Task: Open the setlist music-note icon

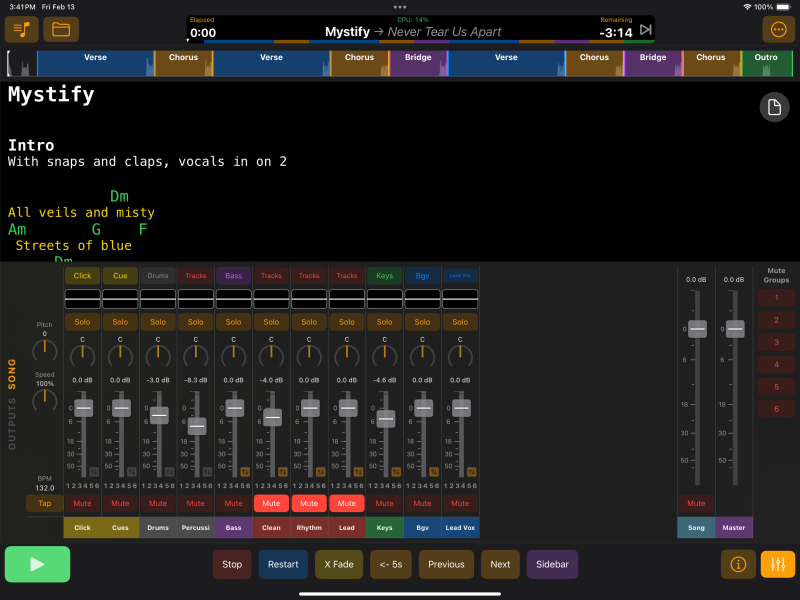Action: click(22, 29)
